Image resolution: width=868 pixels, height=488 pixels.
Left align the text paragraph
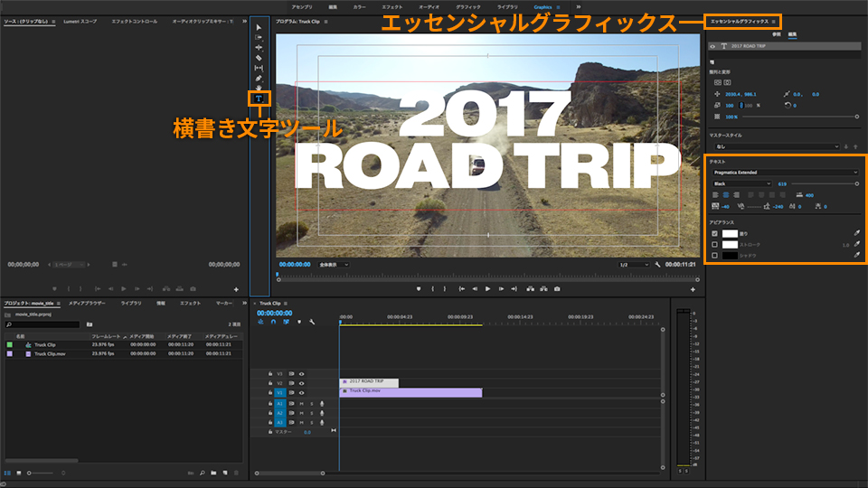coord(715,195)
